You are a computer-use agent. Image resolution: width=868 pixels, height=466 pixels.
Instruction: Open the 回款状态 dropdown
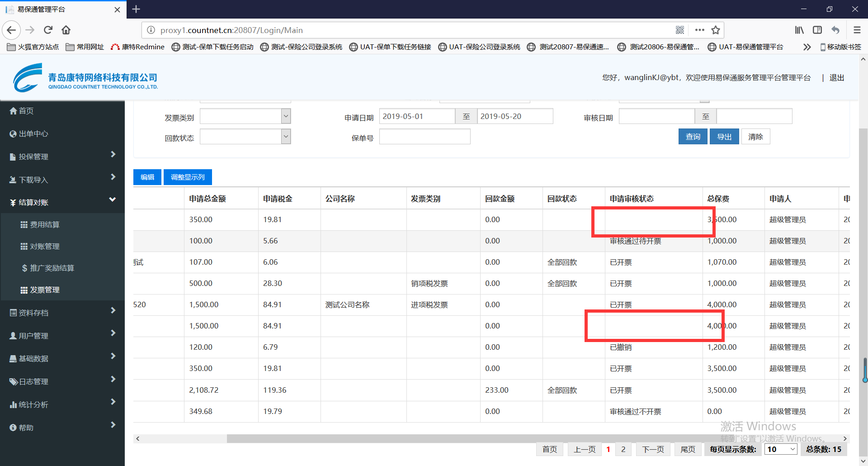pos(285,137)
